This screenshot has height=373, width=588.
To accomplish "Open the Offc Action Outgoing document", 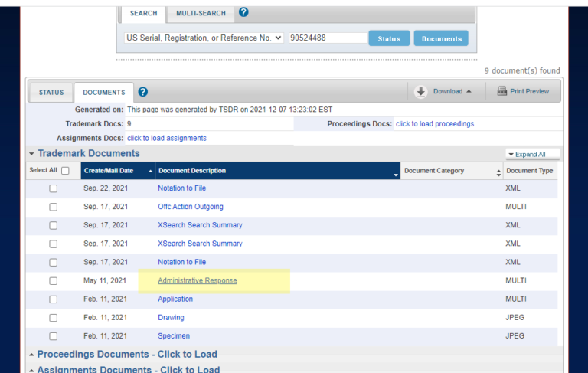I will point(191,207).
